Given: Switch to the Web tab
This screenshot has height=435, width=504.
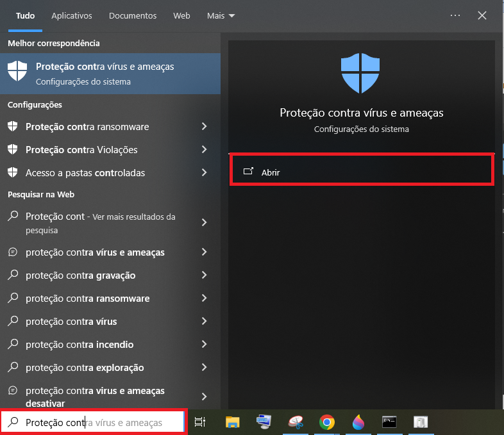Looking at the screenshot, I should [x=181, y=16].
